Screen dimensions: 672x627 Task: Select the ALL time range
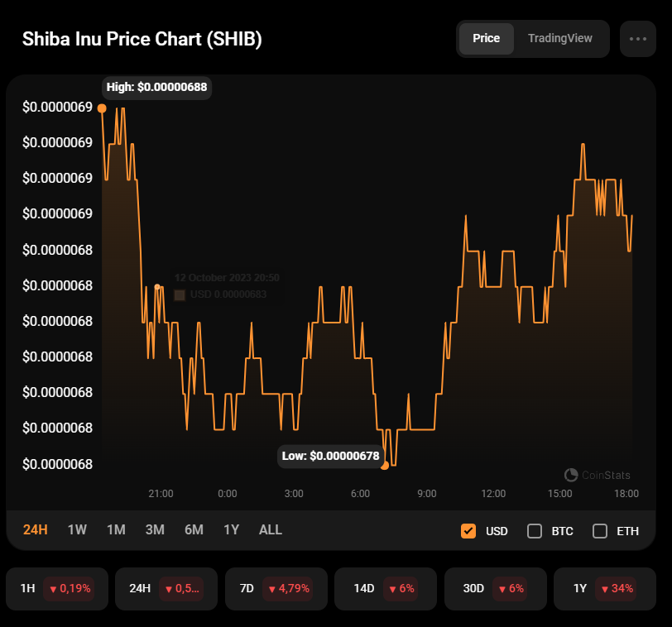[271, 529]
